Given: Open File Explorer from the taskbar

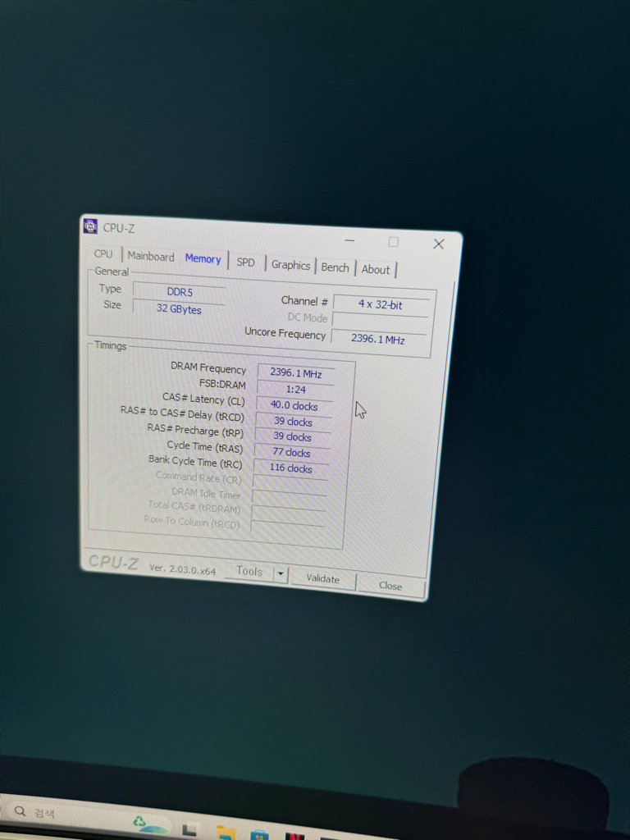Looking at the screenshot, I should tap(225, 832).
